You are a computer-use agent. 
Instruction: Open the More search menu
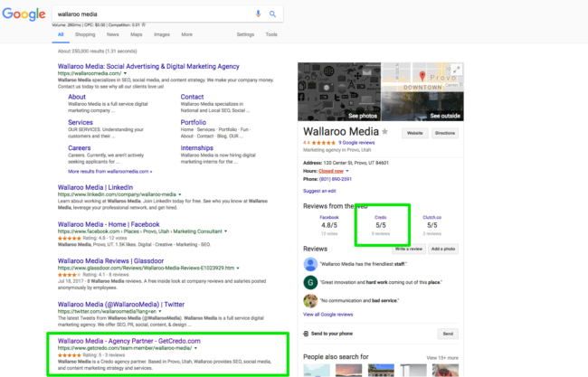[187, 34]
